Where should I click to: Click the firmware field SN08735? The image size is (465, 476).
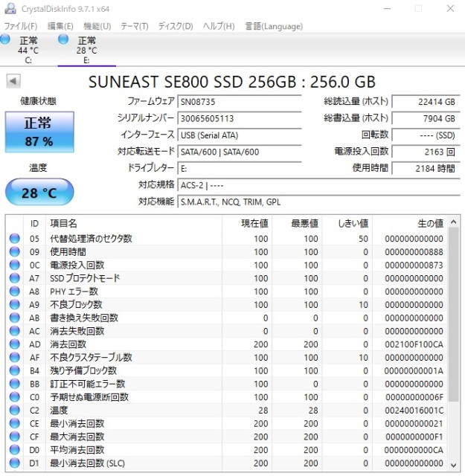click(x=240, y=101)
